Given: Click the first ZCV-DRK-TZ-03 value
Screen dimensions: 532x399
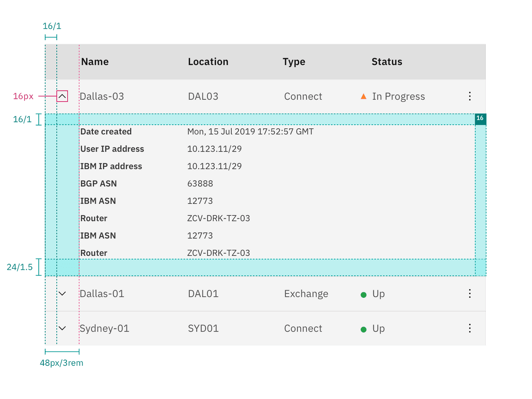Looking at the screenshot, I should coord(218,218).
